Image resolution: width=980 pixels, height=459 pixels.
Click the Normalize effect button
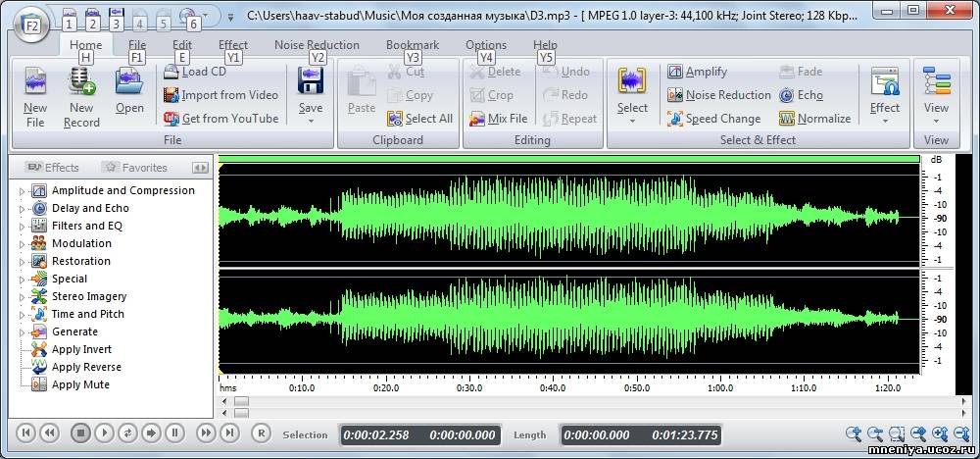[815, 119]
